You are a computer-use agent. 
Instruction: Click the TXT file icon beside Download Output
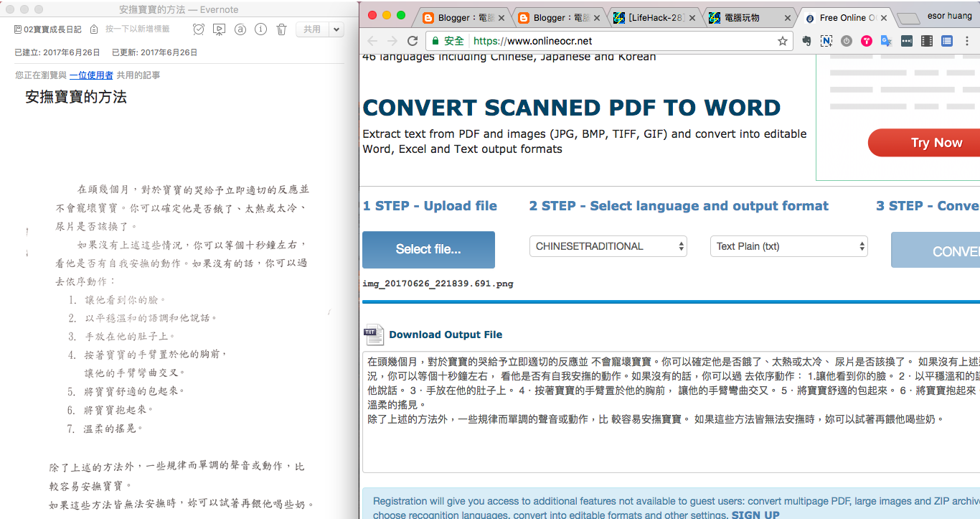pyautogui.click(x=374, y=334)
